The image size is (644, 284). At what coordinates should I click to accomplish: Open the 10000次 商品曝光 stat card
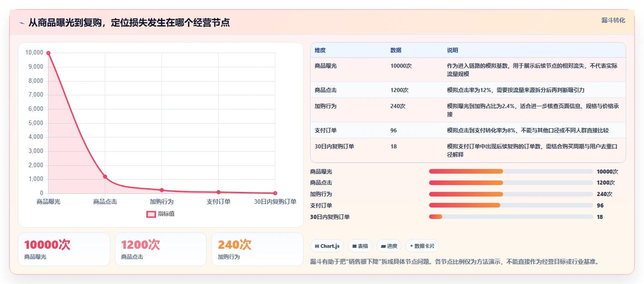(64, 249)
